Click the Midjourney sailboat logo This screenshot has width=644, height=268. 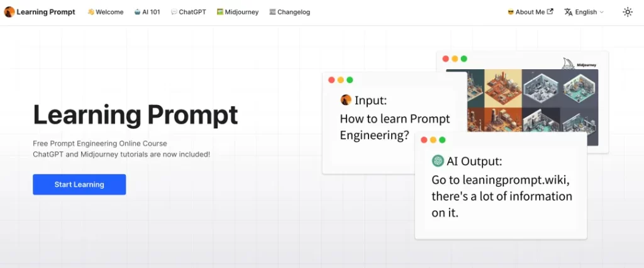click(x=569, y=63)
